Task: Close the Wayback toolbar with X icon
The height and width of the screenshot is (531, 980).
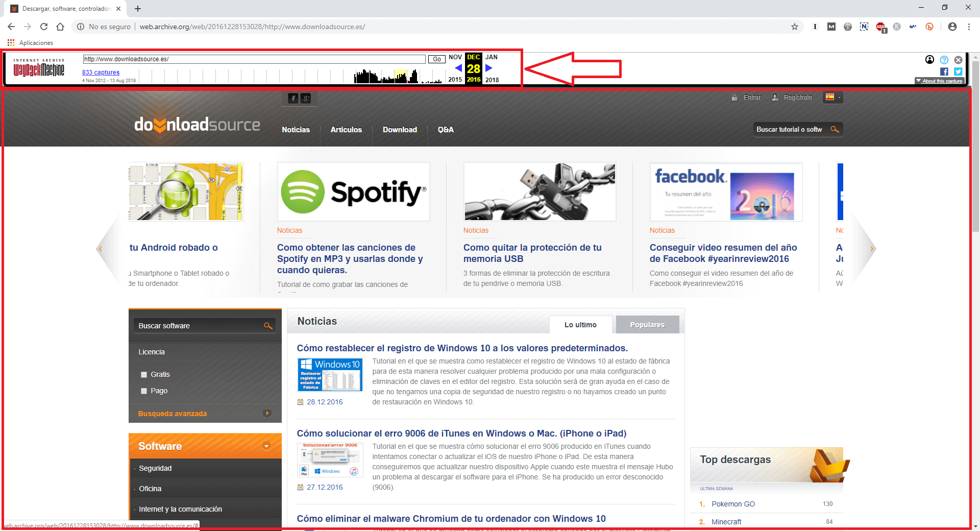Action: (959, 60)
